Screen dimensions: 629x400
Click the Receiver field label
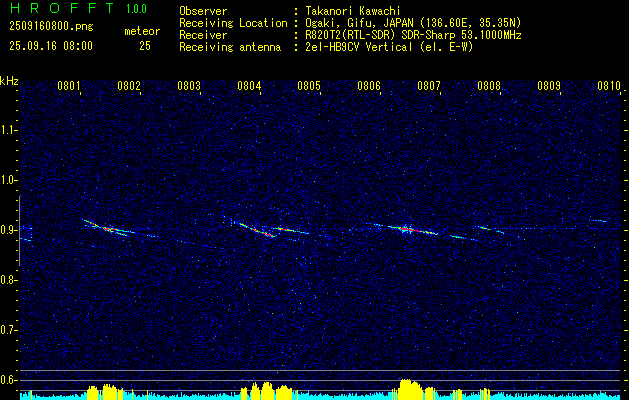pos(203,35)
